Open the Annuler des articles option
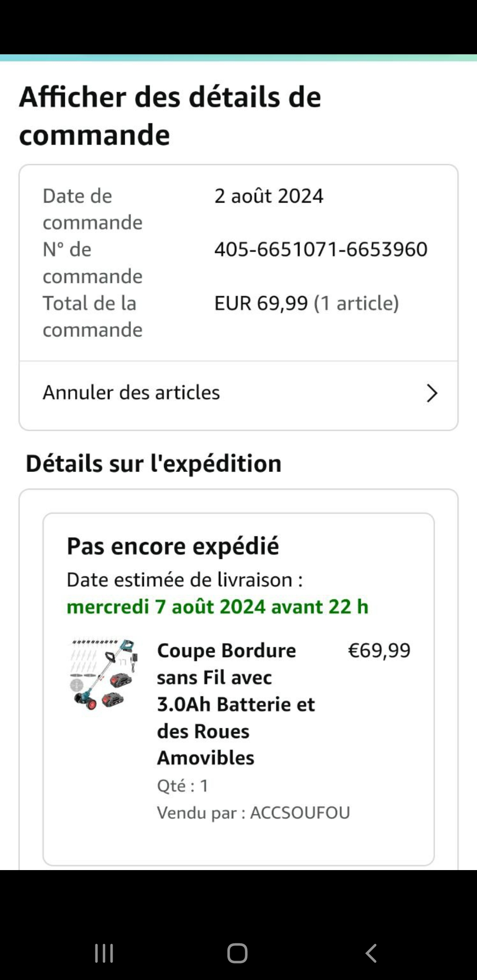 pyautogui.click(x=132, y=392)
